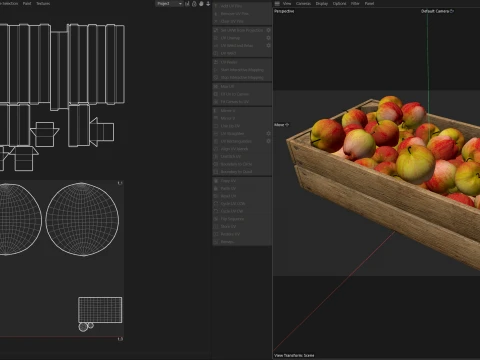
Task: Click the full circular UV island in the UV canvas
Action: 82,219
